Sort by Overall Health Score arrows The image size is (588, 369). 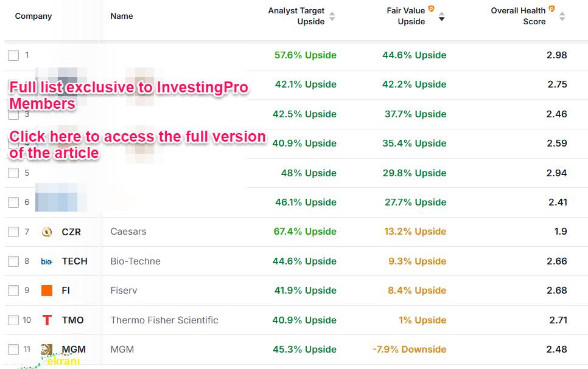pos(562,16)
